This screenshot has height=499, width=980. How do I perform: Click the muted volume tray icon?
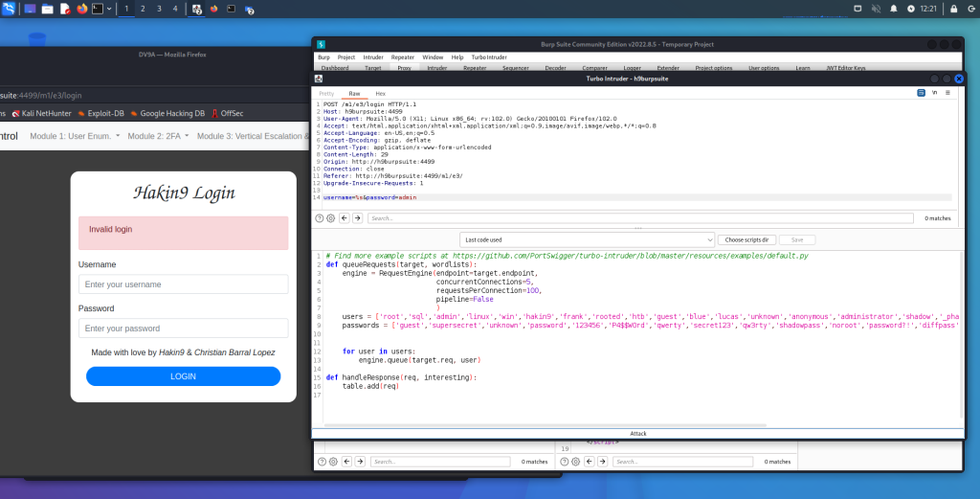[876, 9]
